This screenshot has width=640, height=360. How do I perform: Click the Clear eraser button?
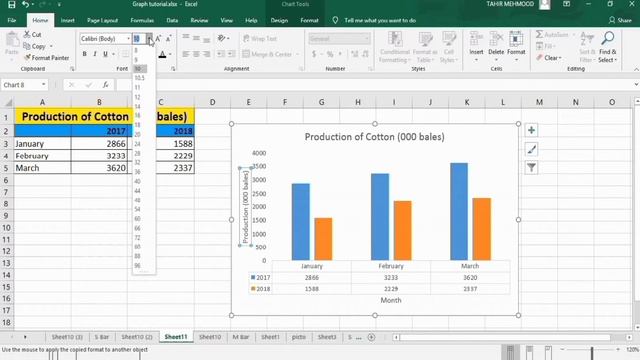tap(549, 58)
